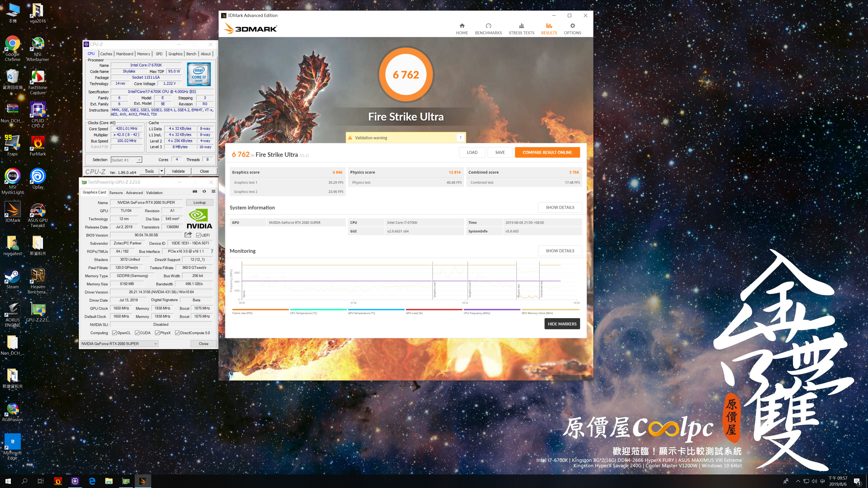Take a screenshot with GPU-Z camera icon
868x488 pixels.
coord(195,191)
